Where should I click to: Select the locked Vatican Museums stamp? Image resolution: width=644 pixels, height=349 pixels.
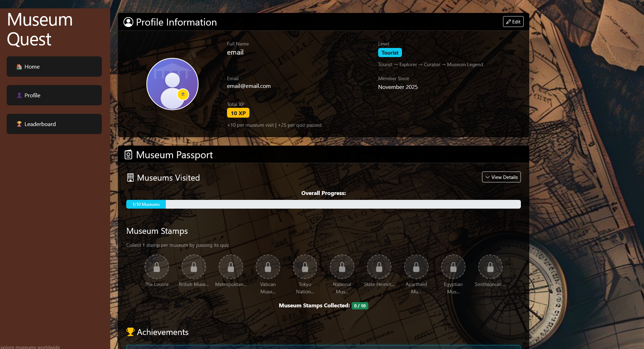(268, 267)
